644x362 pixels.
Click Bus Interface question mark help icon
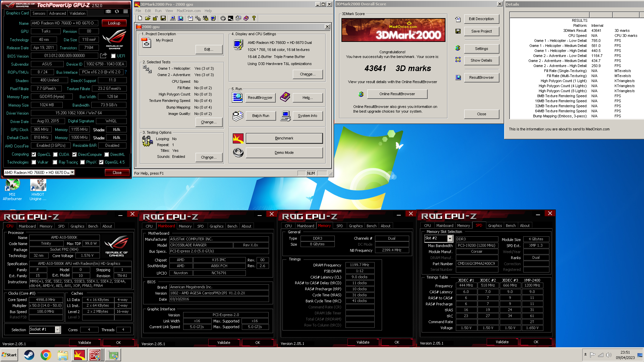125,72
